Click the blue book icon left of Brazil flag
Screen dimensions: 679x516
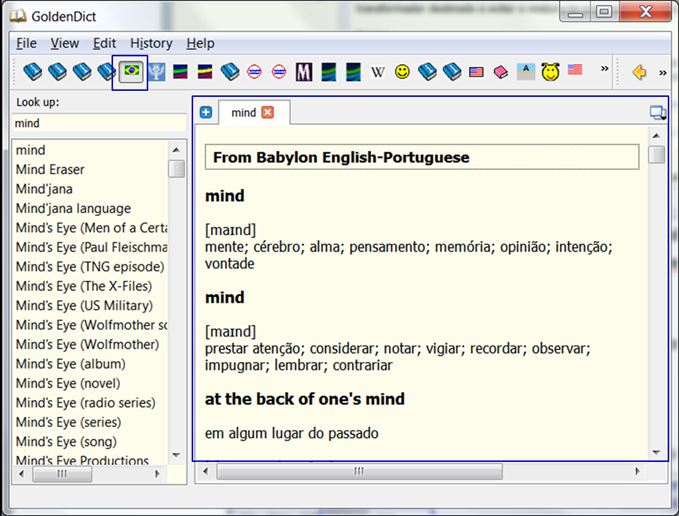[x=107, y=72]
